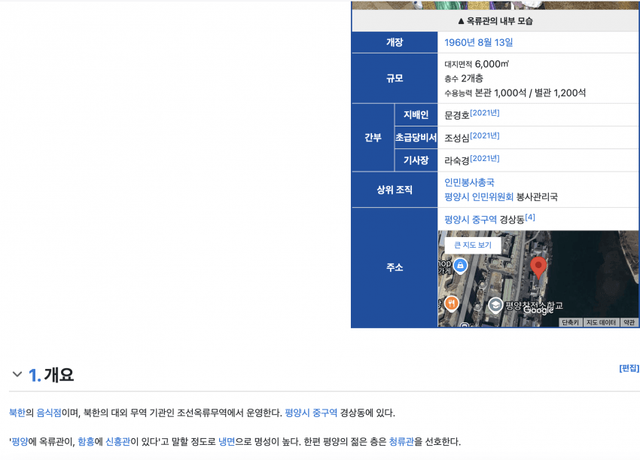Open 지도 데이터 map data link
This screenshot has width=640, height=460.
point(601,322)
